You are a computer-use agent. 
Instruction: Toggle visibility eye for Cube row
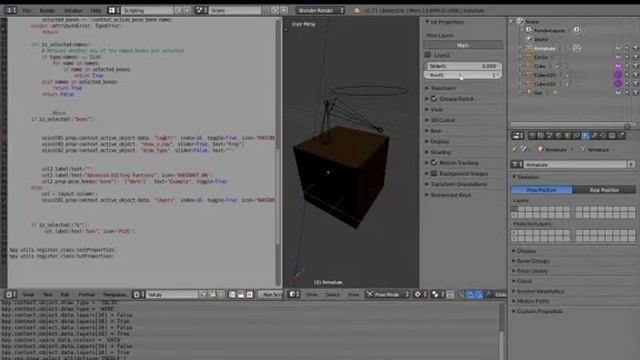click(618, 66)
